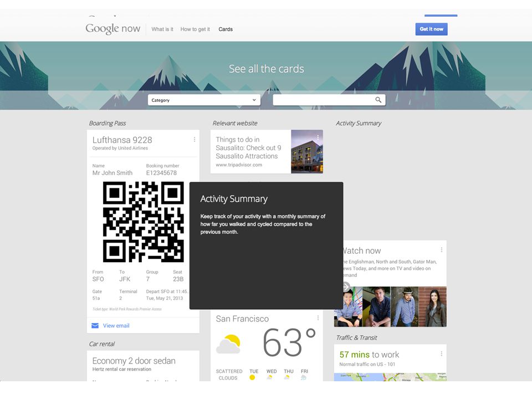Click the Get it now button
Viewport: 532px width, 399px height.
pyautogui.click(x=431, y=29)
